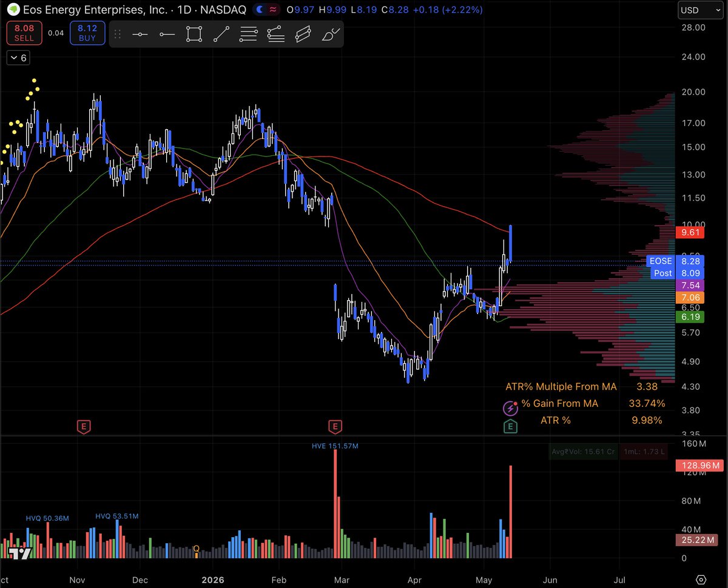Click the red 9.61 moving average price label
The image size is (728, 588).
690,232
